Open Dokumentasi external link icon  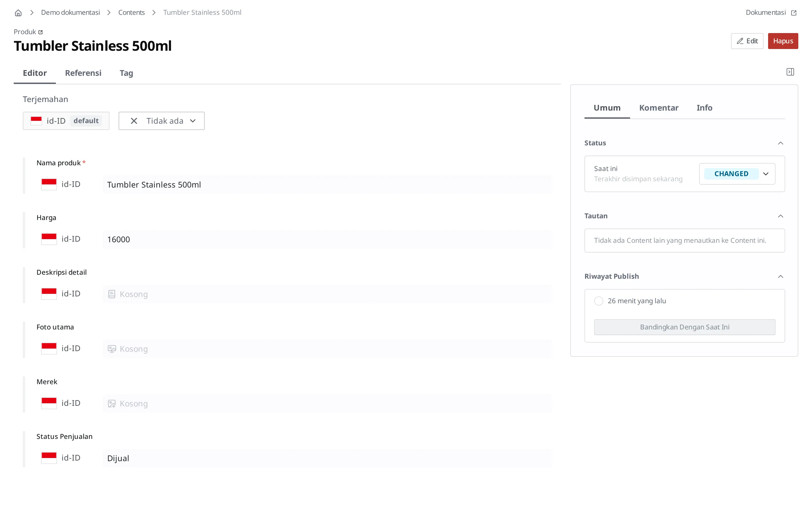pyautogui.click(x=794, y=13)
